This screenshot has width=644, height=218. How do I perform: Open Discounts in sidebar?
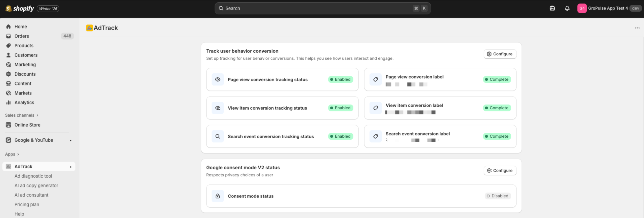click(x=39, y=74)
